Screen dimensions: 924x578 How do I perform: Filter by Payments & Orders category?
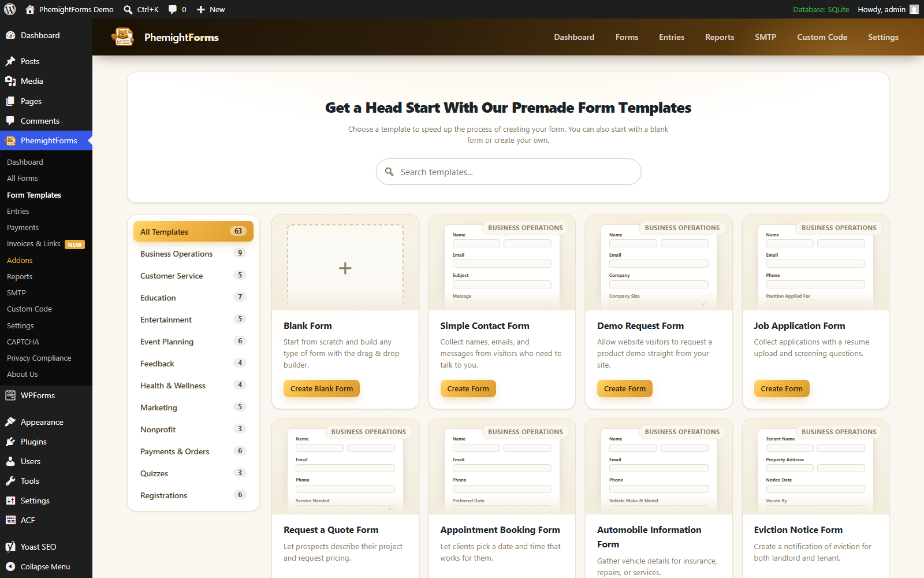click(193, 451)
